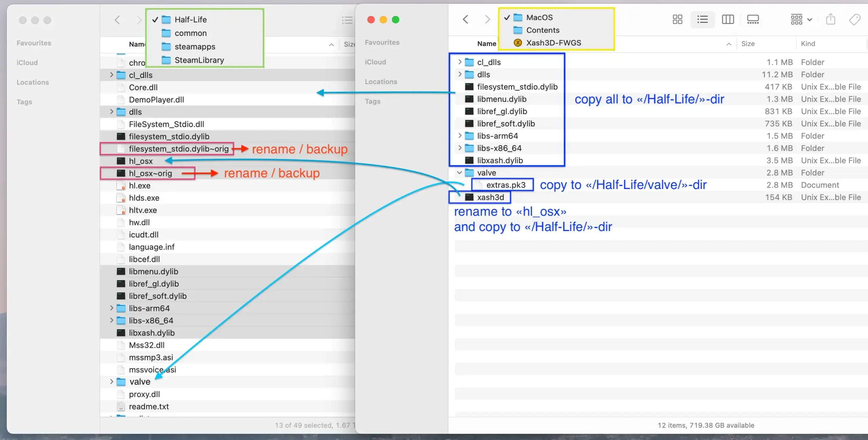
Task: Select Half-Life in the left path menu
Action: tap(191, 20)
